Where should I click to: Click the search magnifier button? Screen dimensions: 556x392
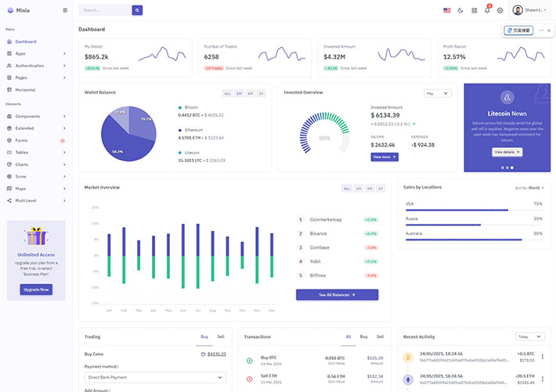138,10
